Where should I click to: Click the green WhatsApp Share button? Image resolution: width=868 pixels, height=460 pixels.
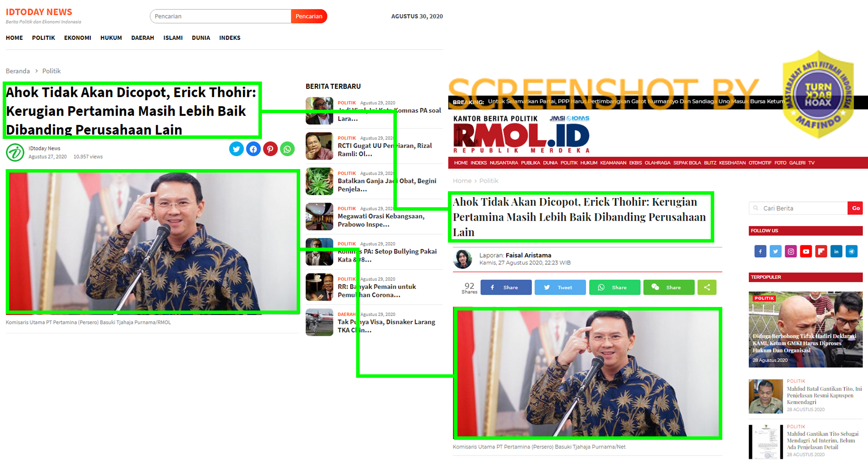point(614,287)
